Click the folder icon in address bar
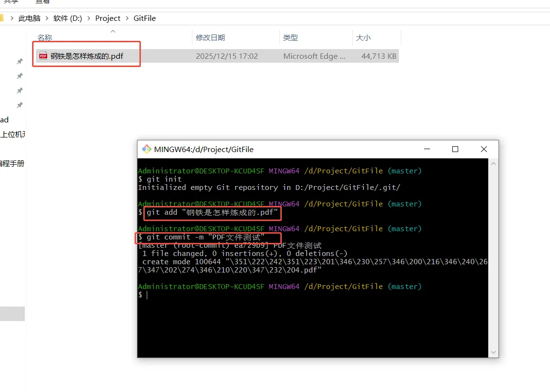Viewport: 550px width, 392px height. pyautogui.click(x=2, y=17)
